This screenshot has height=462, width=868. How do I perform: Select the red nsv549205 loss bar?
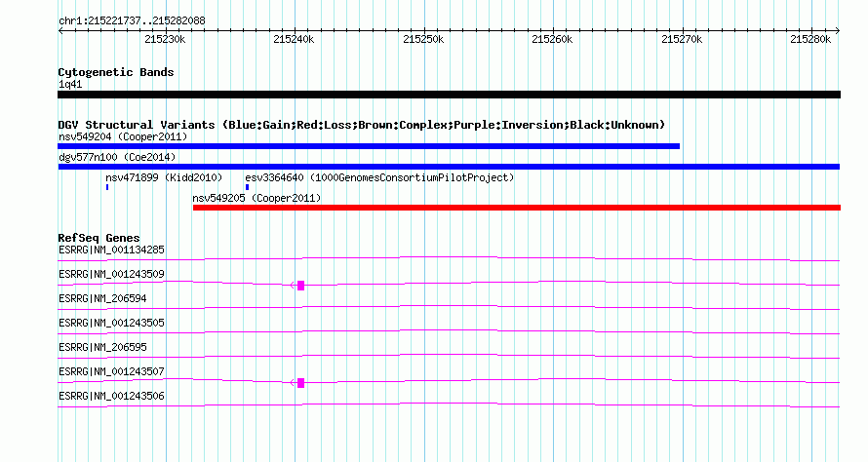pos(517,208)
